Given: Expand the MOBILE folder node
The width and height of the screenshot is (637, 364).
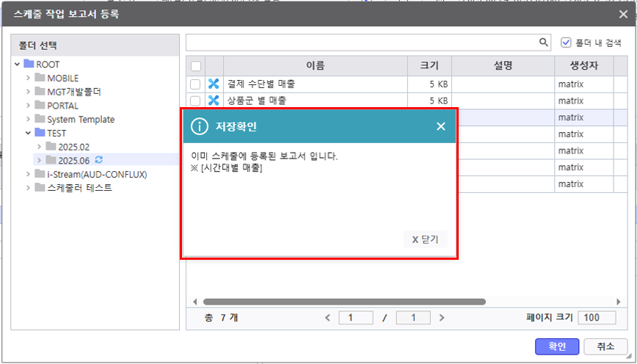Looking at the screenshot, I should [28, 78].
